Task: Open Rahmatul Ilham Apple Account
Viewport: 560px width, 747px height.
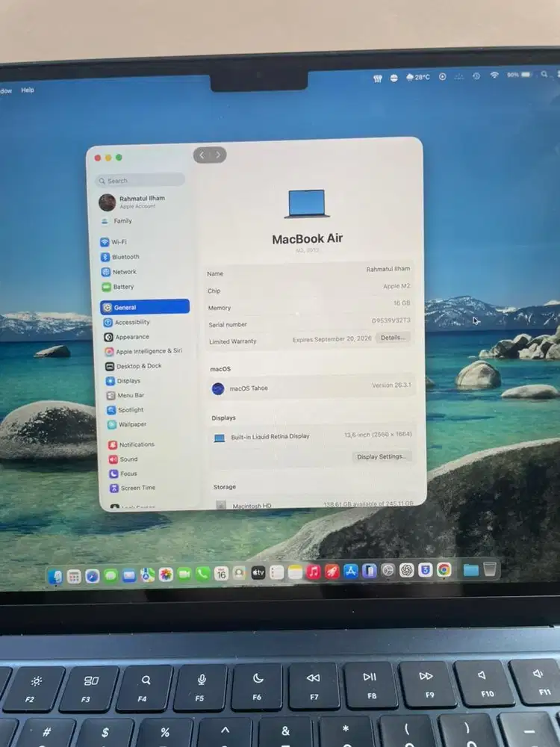Action: pyautogui.click(x=132, y=202)
